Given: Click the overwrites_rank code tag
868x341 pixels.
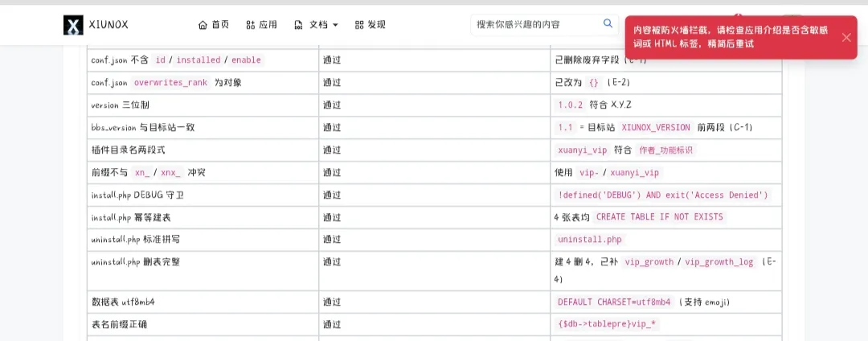Looking at the screenshot, I should [x=171, y=83].
